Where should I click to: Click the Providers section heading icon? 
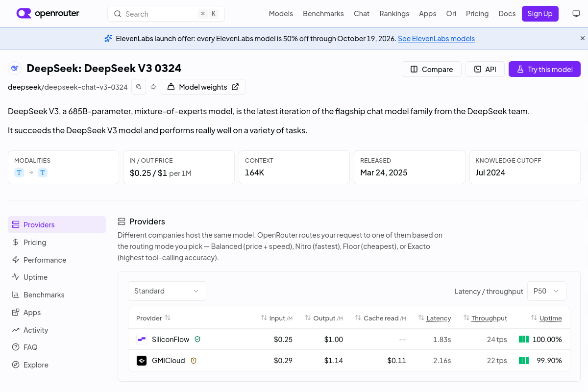tap(122, 221)
